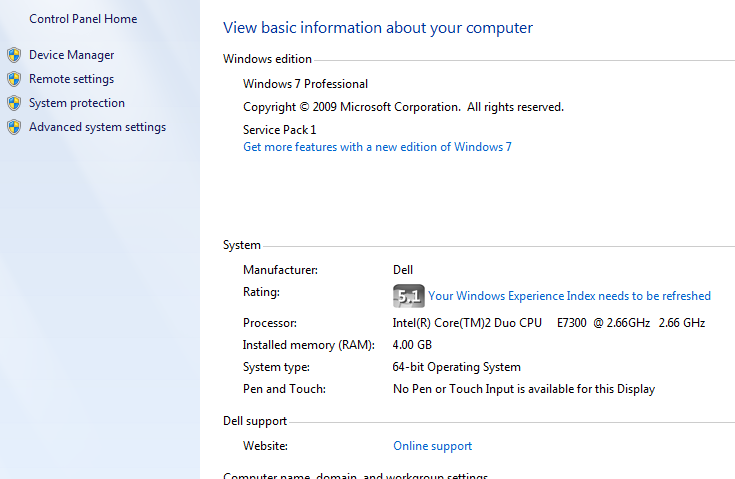Open Device Manager link
735x479 pixels.
coord(71,55)
